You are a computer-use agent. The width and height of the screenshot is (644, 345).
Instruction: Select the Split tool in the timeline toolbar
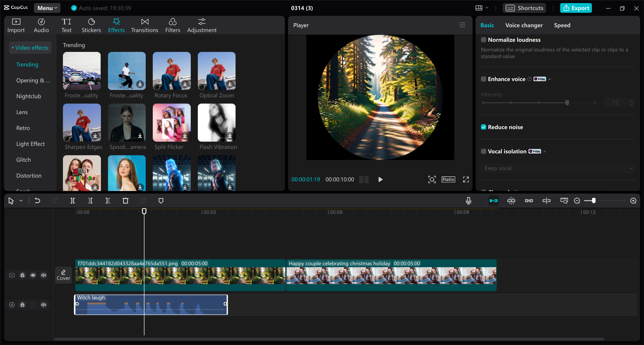click(x=72, y=201)
